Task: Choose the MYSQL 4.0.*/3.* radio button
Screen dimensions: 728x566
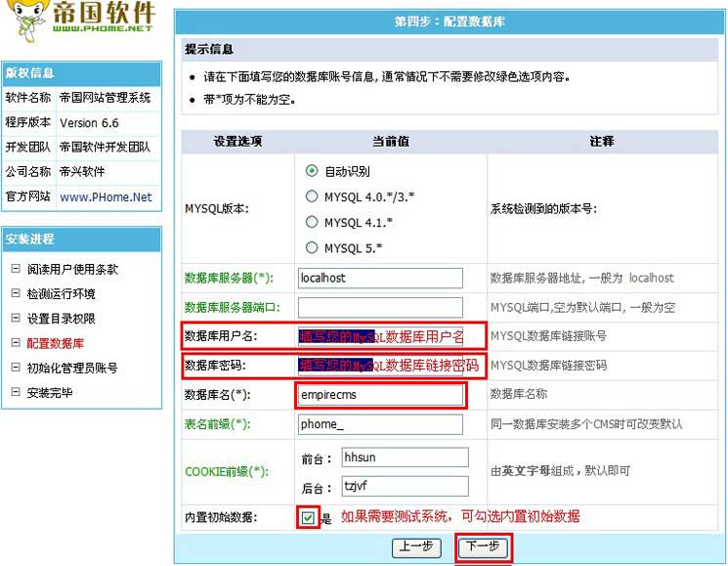Action: pyautogui.click(x=313, y=196)
